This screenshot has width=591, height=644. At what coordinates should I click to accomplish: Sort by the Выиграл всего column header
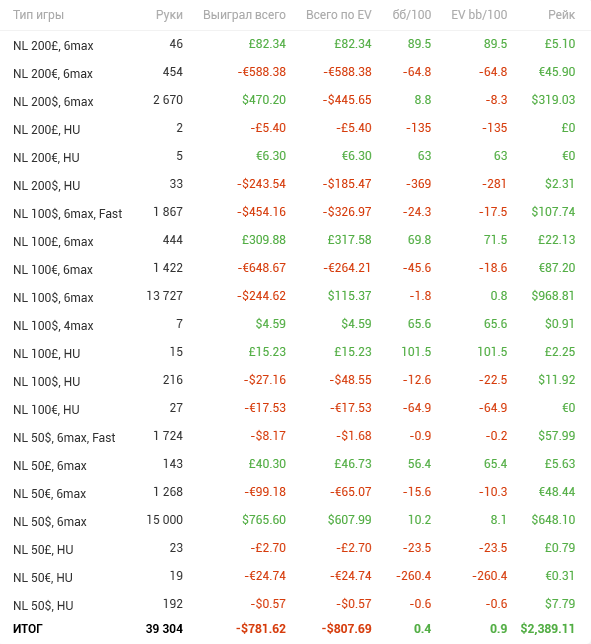coord(244,15)
